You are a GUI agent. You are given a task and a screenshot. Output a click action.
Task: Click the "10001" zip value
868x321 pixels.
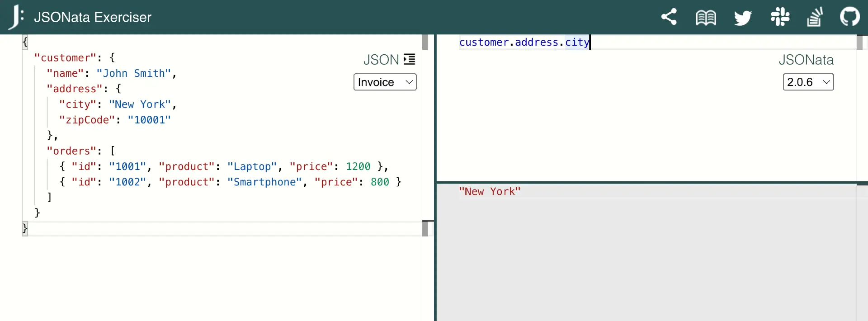coord(149,120)
